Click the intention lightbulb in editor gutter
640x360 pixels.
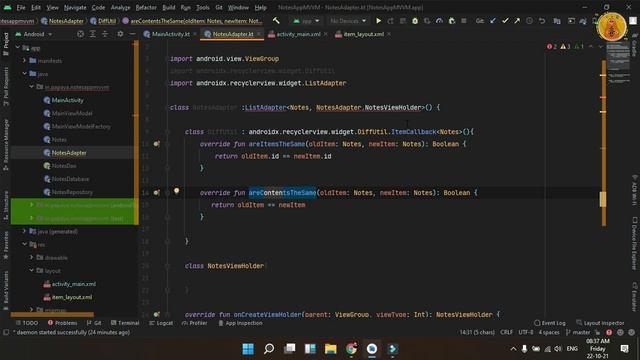point(176,191)
